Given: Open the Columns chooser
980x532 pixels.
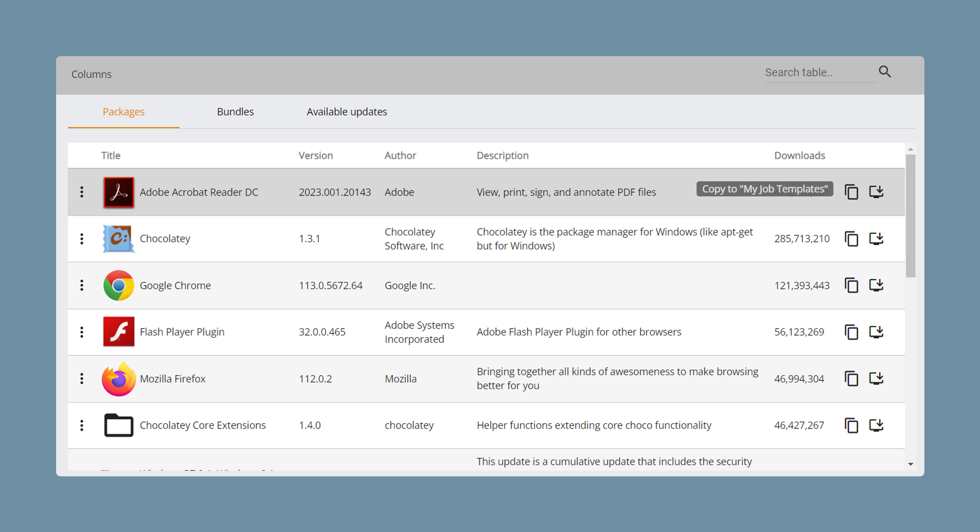Looking at the screenshot, I should [92, 75].
